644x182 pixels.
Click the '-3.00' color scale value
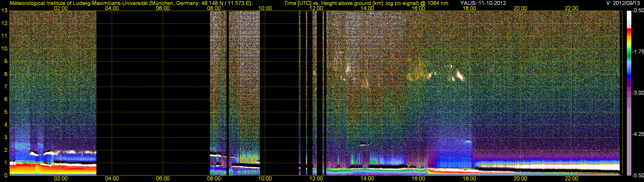point(638,93)
